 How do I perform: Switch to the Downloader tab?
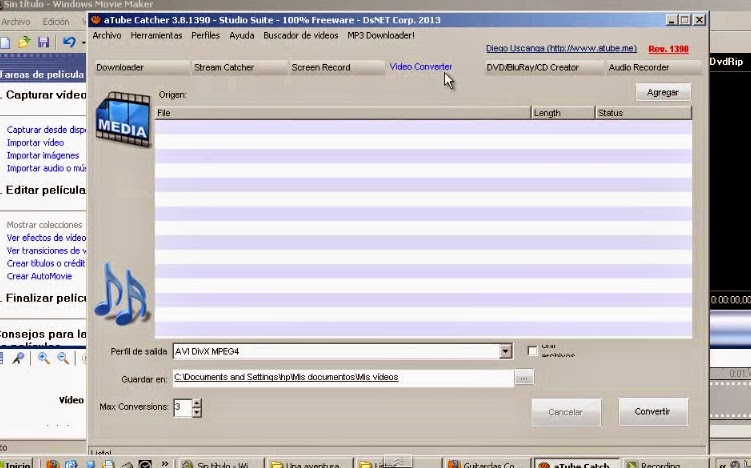tap(142, 68)
